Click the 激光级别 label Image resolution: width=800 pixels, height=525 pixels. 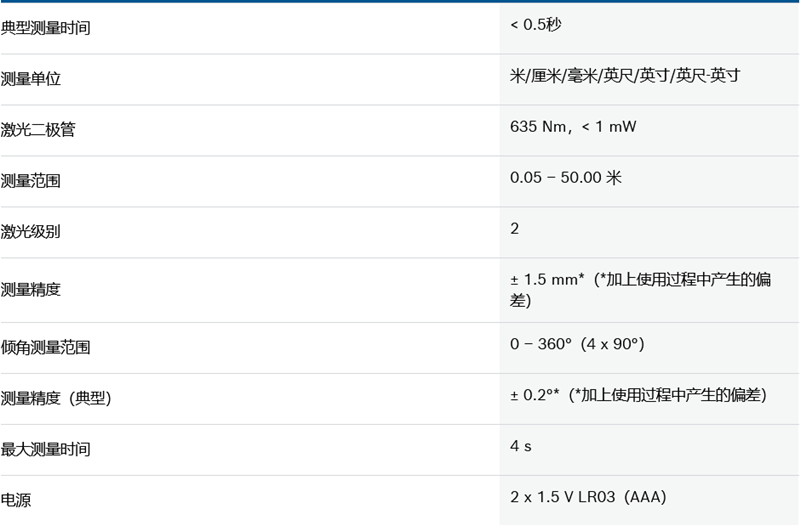click(31, 232)
